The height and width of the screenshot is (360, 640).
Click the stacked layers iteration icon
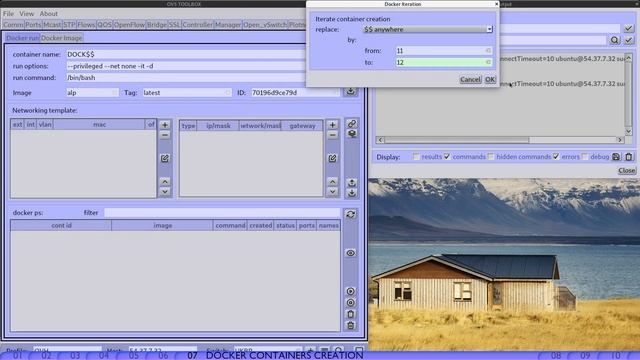pyautogui.click(x=352, y=133)
